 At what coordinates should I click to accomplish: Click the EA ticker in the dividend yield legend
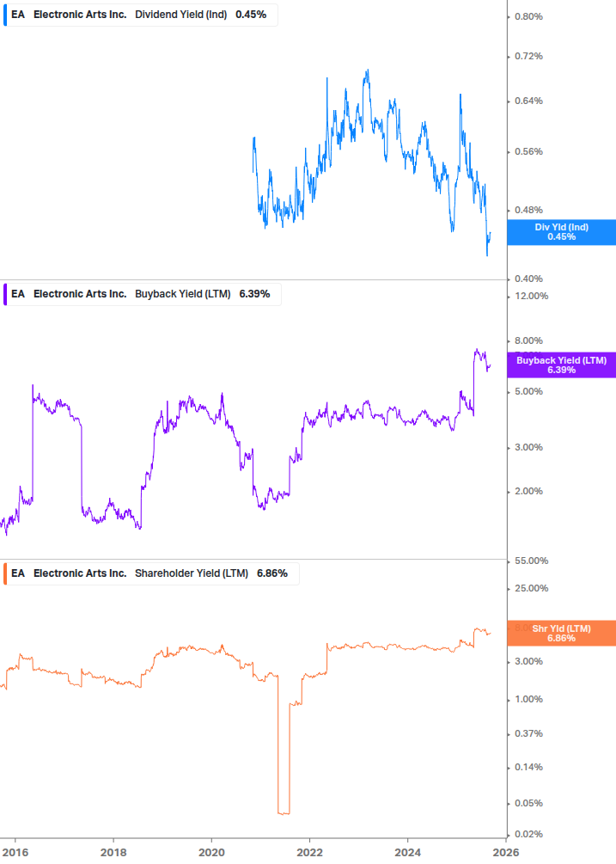click(18, 15)
